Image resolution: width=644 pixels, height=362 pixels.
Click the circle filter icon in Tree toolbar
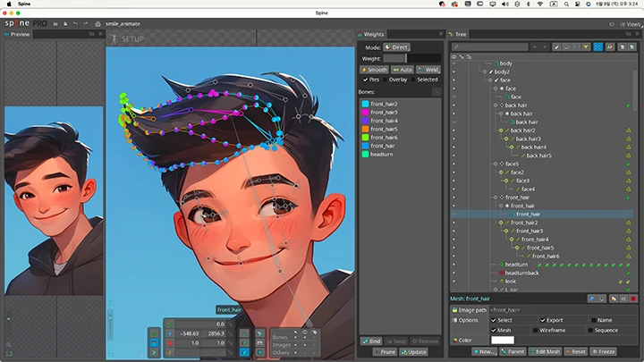pos(566,47)
